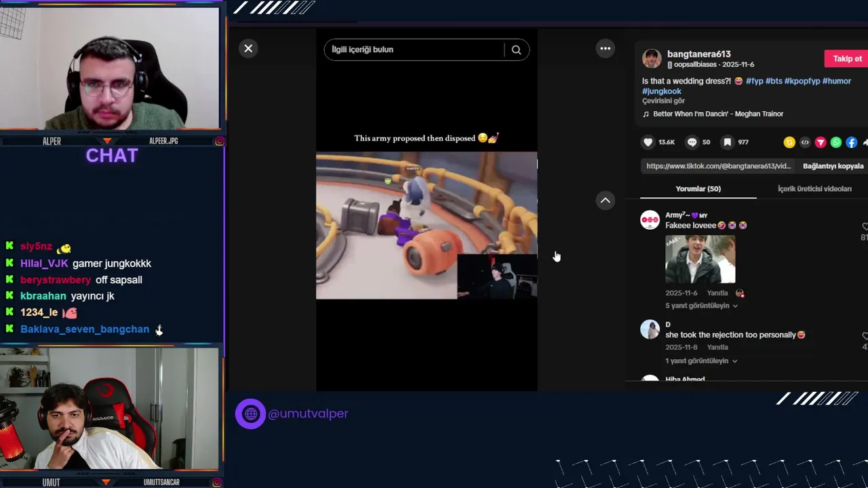The image size is (868, 488).
Task: Go to previous video with up arrow
Action: point(605,200)
